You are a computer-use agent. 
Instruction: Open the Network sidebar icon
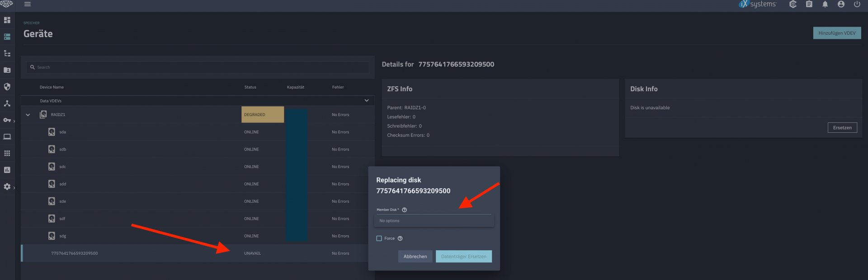point(7,103)
